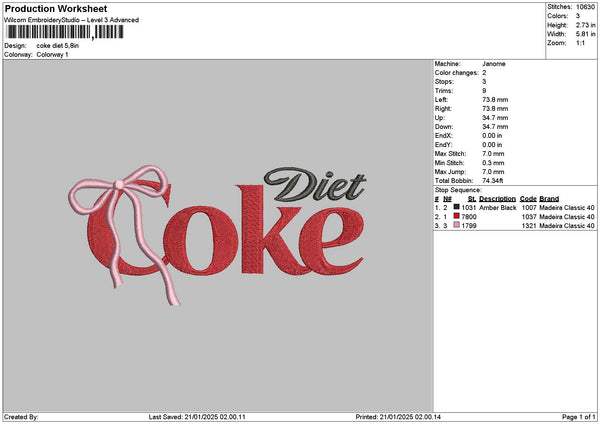Click the 'Created By:' footer label
The image size is (600, 424).
coord(21,417)
